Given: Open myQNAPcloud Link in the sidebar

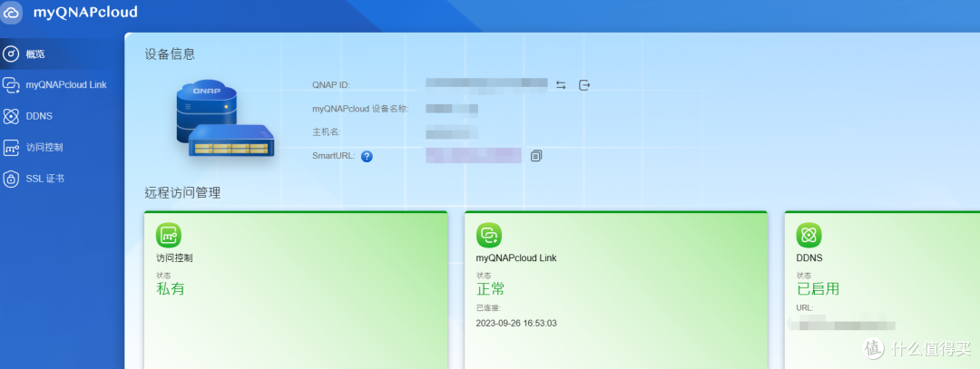Looking at the screenshot, I should (x=62, y=85).
